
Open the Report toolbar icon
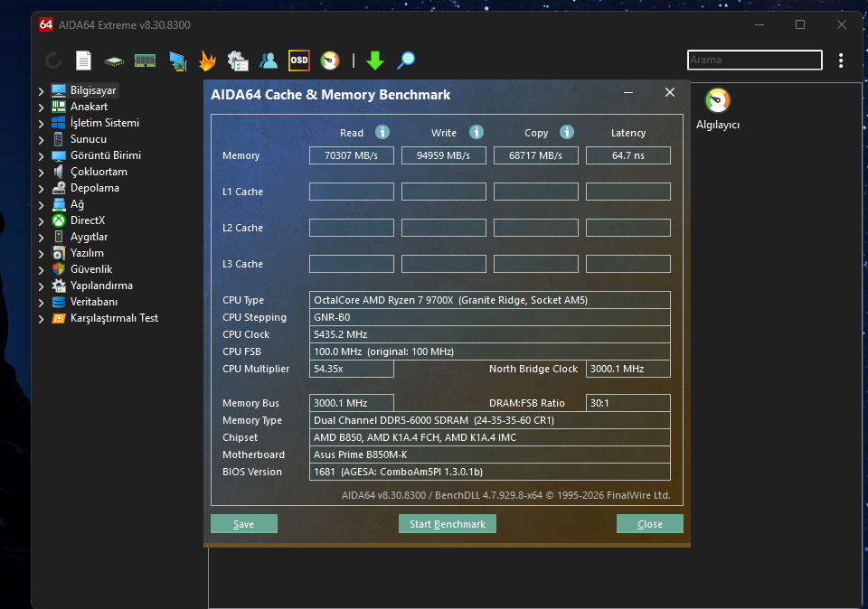(x=83, y=61)
